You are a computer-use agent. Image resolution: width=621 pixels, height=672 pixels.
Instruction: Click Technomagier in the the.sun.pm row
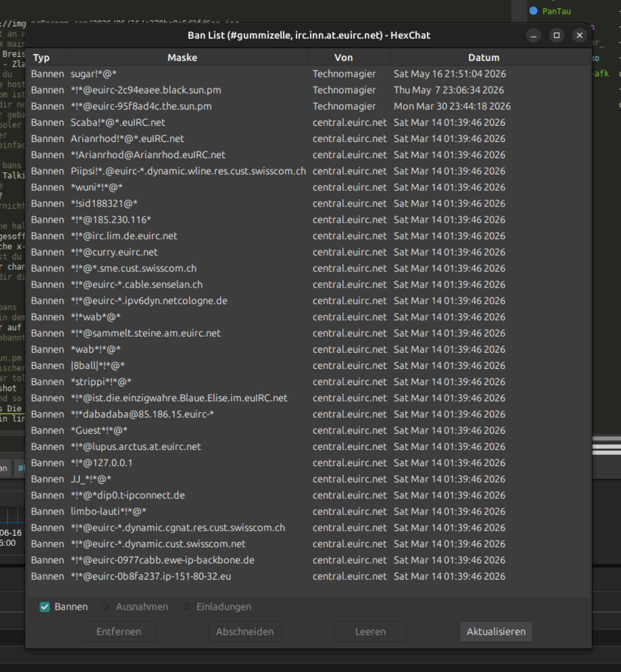344,106
